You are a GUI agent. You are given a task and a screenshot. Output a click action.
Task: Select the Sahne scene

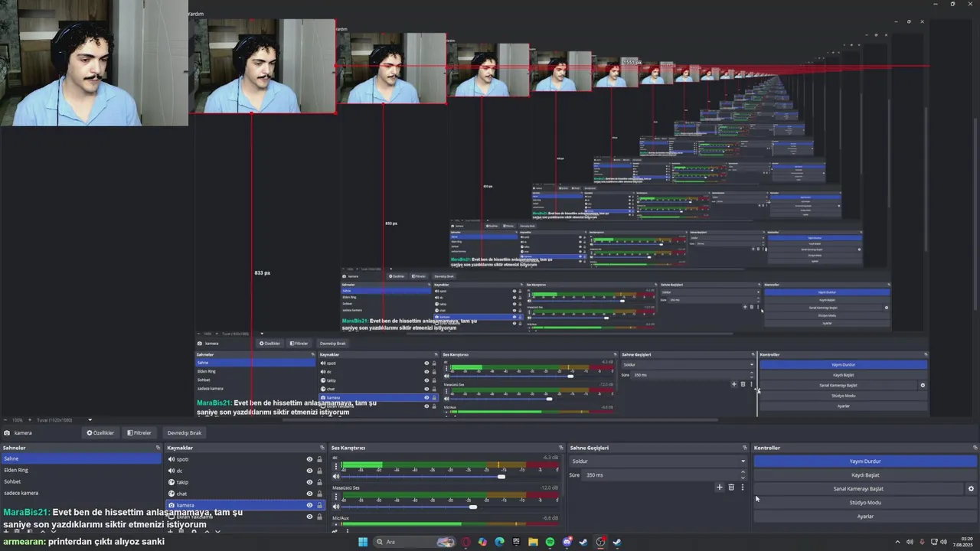pyautogui.click(x=81, y=458)
